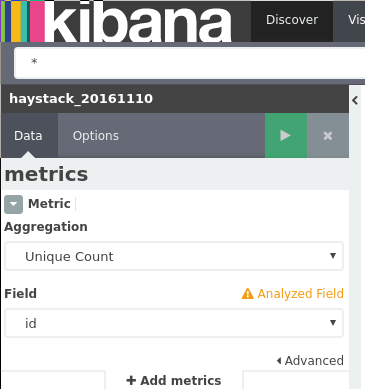
Task: Discard changes with the X button
Action: pyautogui.click(x=328, y=136)
